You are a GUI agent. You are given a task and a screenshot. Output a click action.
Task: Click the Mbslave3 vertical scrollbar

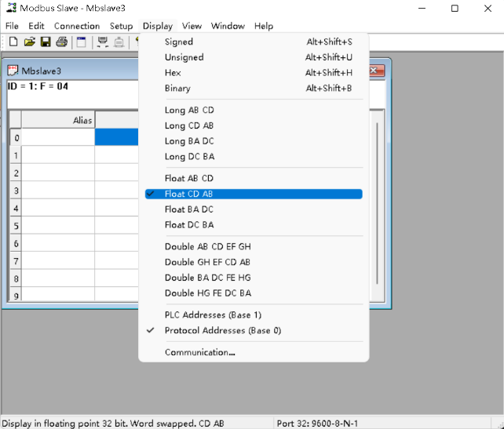pyautogui.click(x=377, y=204)
